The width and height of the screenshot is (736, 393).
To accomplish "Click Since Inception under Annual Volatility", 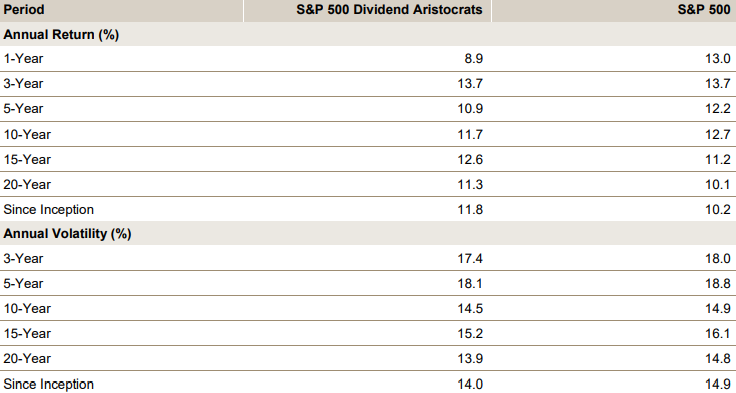I will (49, 384).
